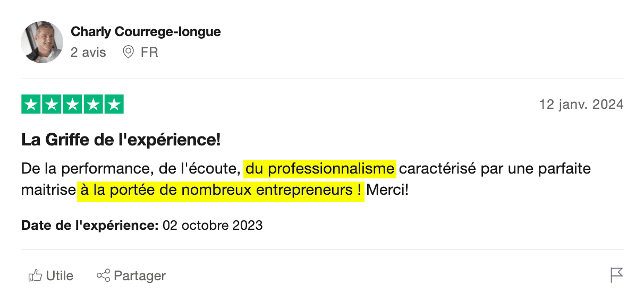Click the review date 12 janv. 2024
The width and height of the screenshot is (644, 293).
coord(581,105)
